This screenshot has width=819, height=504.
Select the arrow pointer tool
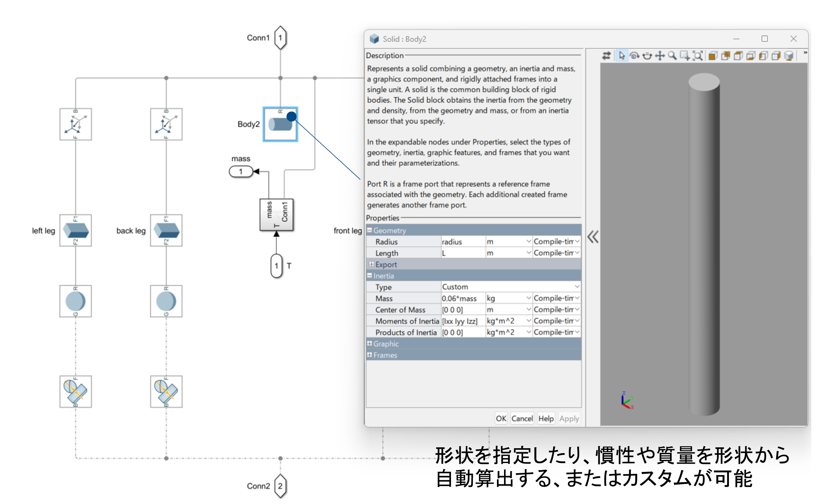point(622,56)
